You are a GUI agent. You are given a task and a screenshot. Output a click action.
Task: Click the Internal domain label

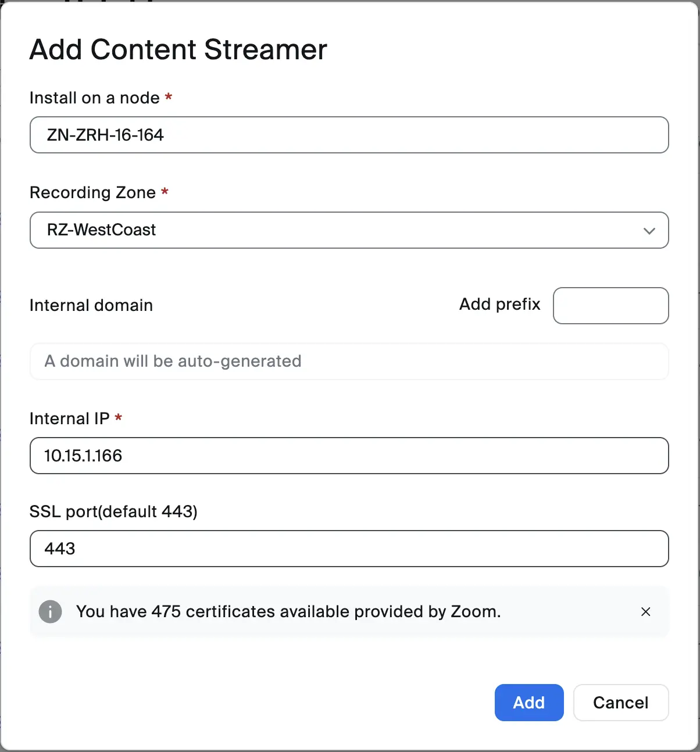tap(91, 305)
